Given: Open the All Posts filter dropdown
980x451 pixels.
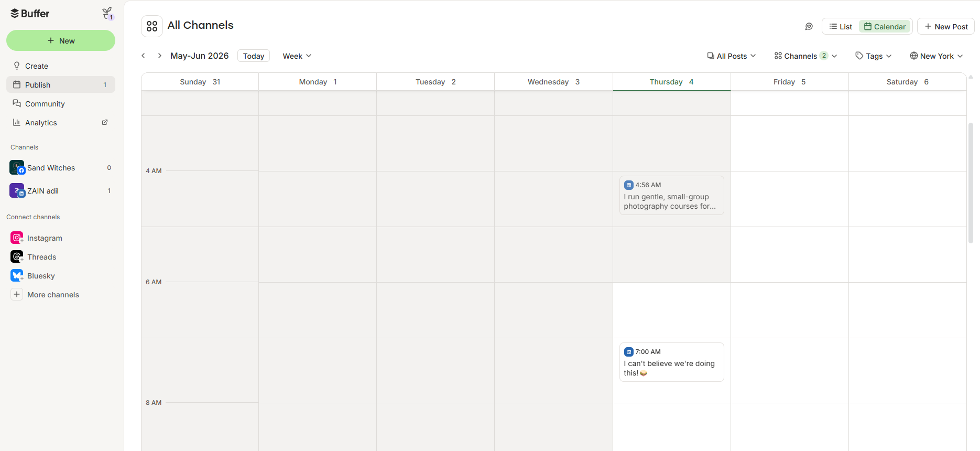Looking at the screenshot, I should (x=732, y=56).
